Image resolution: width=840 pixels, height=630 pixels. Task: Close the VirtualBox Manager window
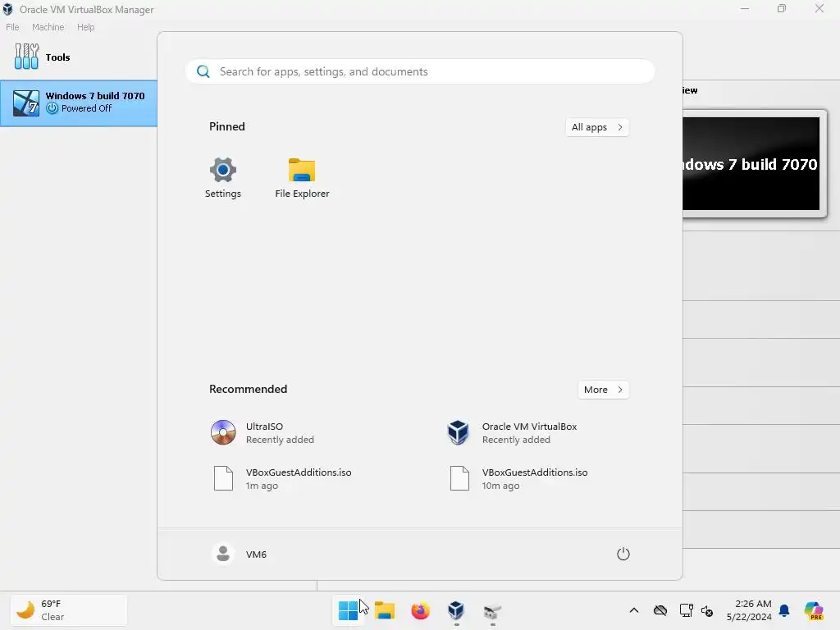click(819, 8)
